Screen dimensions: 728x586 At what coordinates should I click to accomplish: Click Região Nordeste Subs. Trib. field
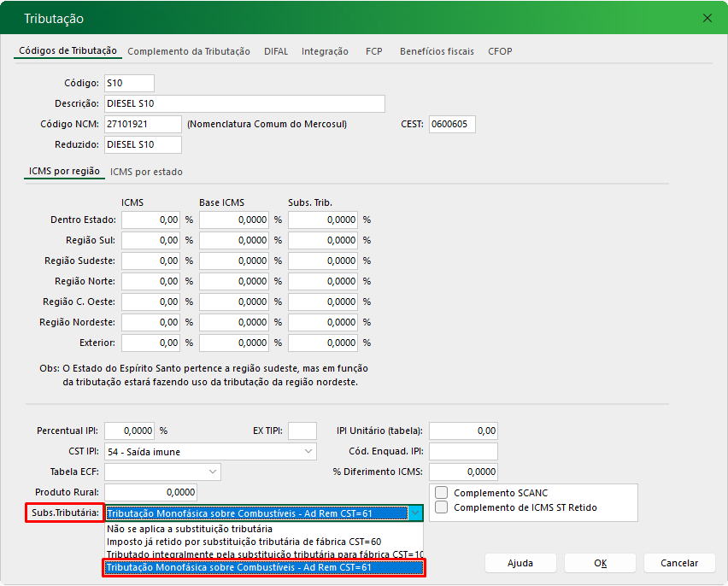click(323, 322)
